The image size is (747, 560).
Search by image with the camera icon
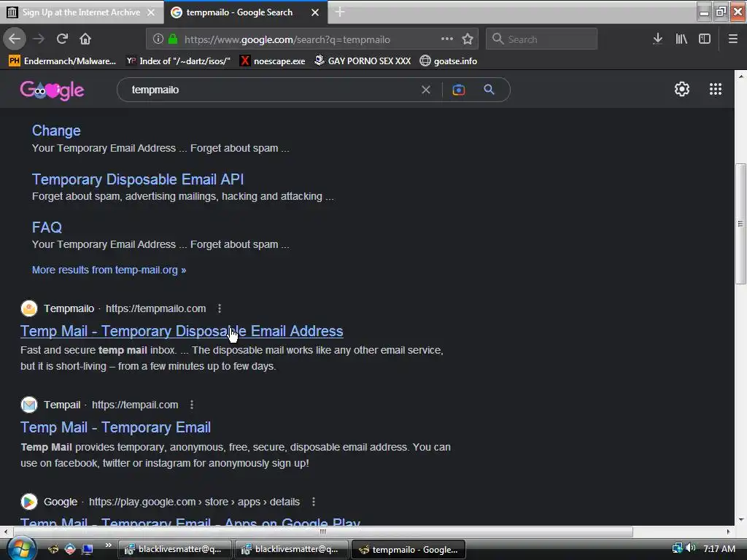[x=458, y=90]
